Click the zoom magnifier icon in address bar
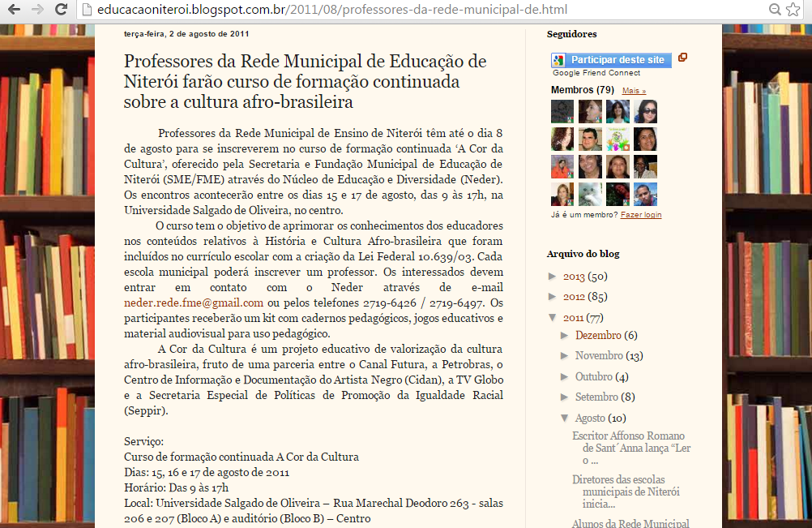The width and height of the screenshot is (812, 528). (x=775, y=9)
